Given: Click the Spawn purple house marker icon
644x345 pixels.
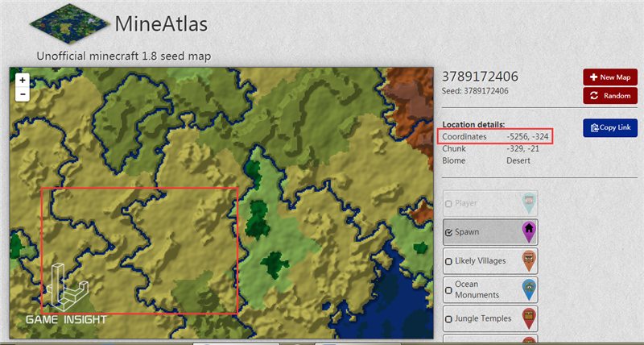Looking at the screenshot, I should [x=529, y=232].
